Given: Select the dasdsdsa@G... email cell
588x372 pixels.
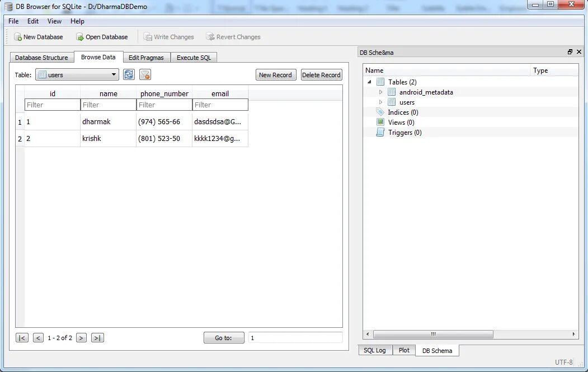Looking at the screenshot, I should (220, 121).
